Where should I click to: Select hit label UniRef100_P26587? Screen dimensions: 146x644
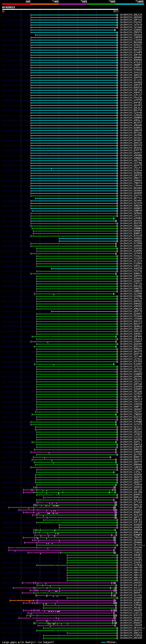[131, 364]
